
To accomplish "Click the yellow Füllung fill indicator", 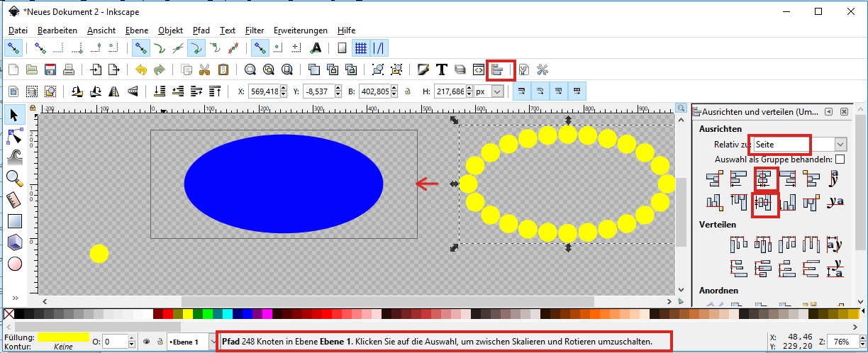I will (63, 337).
